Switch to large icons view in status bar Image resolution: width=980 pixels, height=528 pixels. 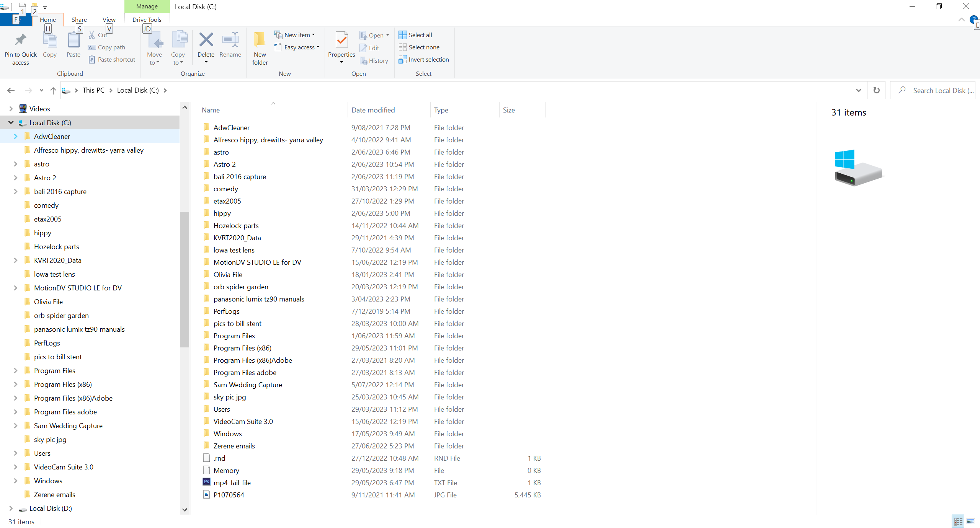tap(971, 521)
